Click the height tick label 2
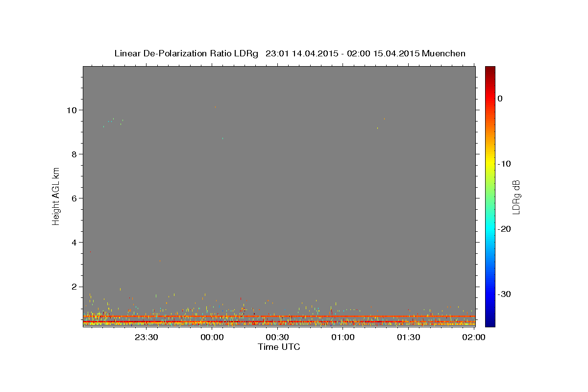The height and width of the screenshot is (392, 588). [73, 287]
